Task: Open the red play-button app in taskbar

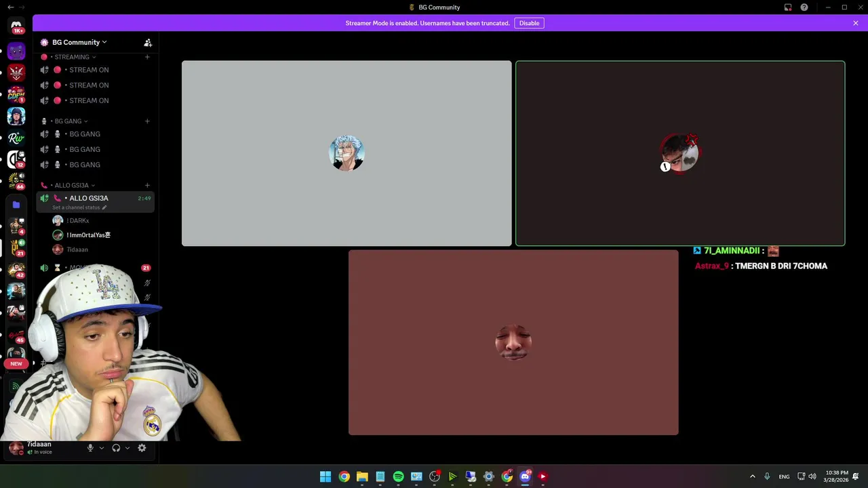Action: (x=542, y=476)
